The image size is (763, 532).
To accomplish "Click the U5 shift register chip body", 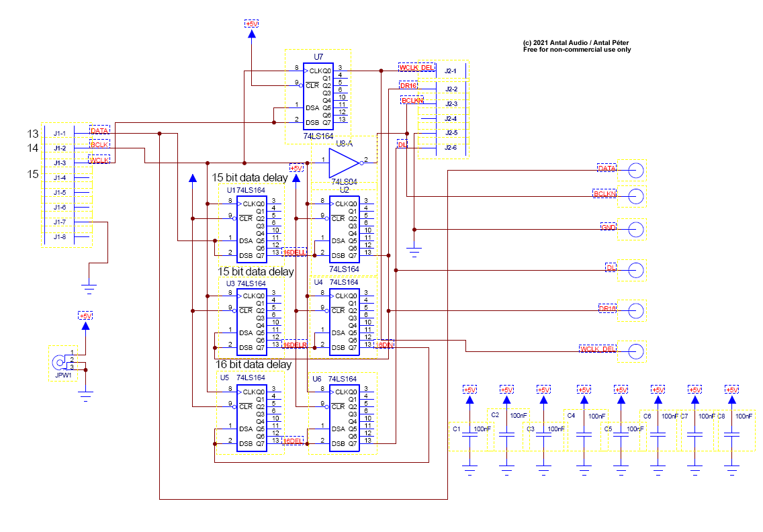I will (x=252, y=418).
